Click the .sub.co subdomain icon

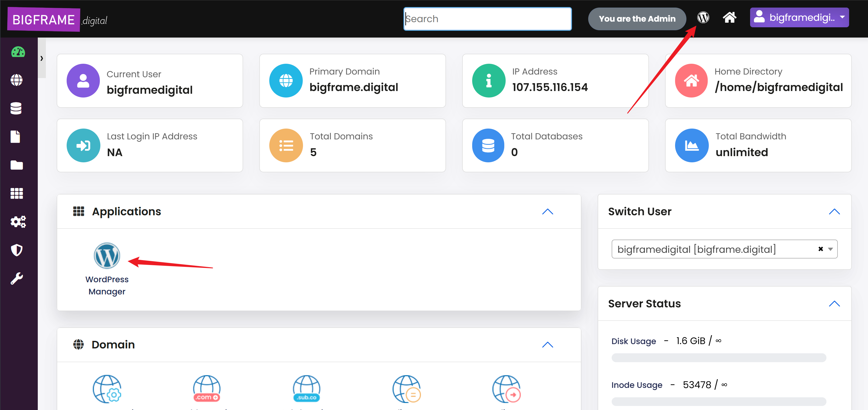point(306,389)
